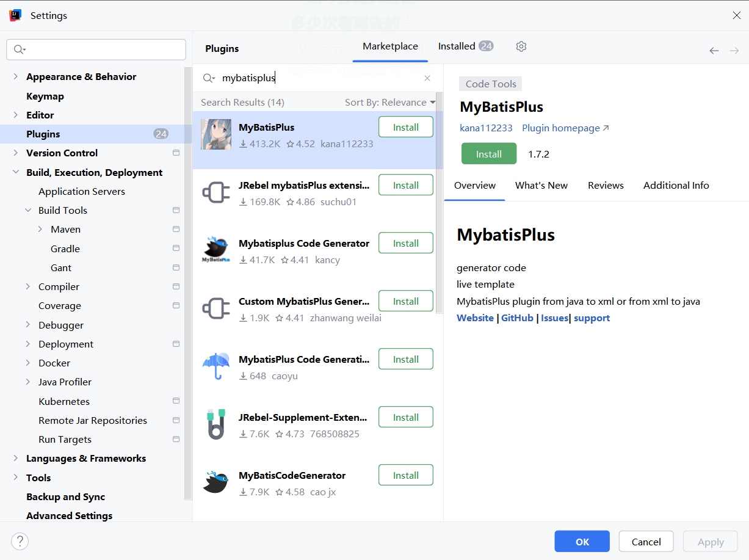Click the green Install button in details
749x560 pixels.
click(x=489, y=154)
